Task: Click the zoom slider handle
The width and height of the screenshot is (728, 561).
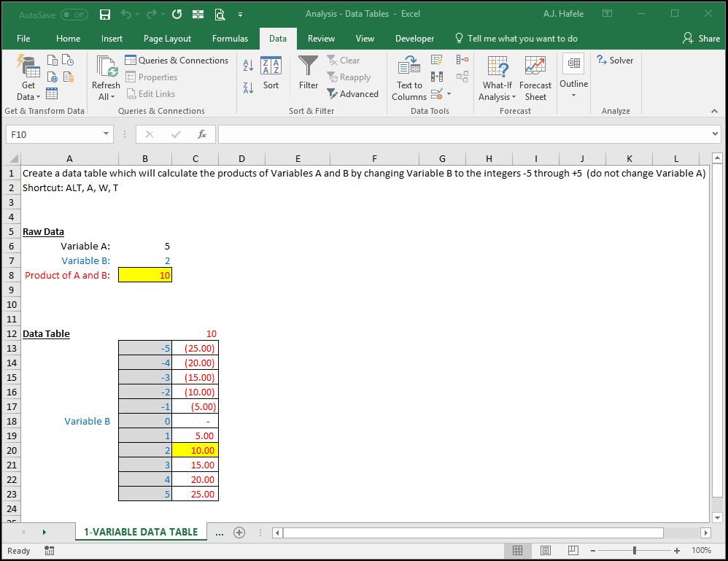Action: (634, 550)
